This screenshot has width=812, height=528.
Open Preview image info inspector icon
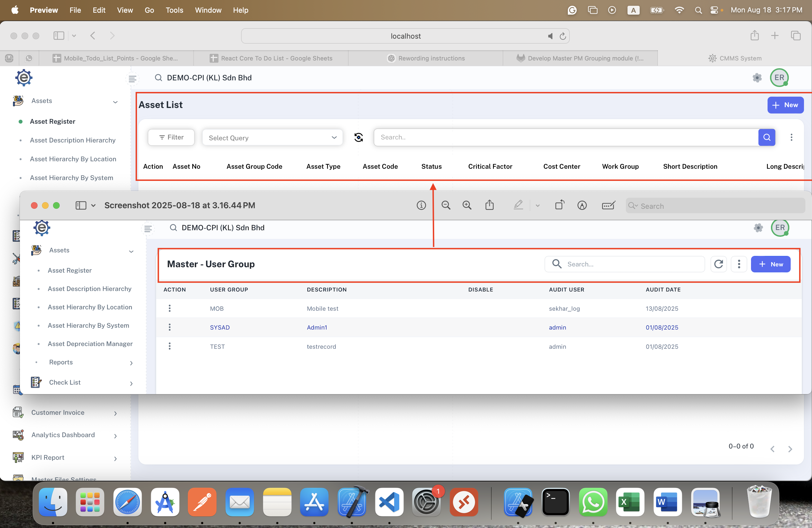(421, 205)
